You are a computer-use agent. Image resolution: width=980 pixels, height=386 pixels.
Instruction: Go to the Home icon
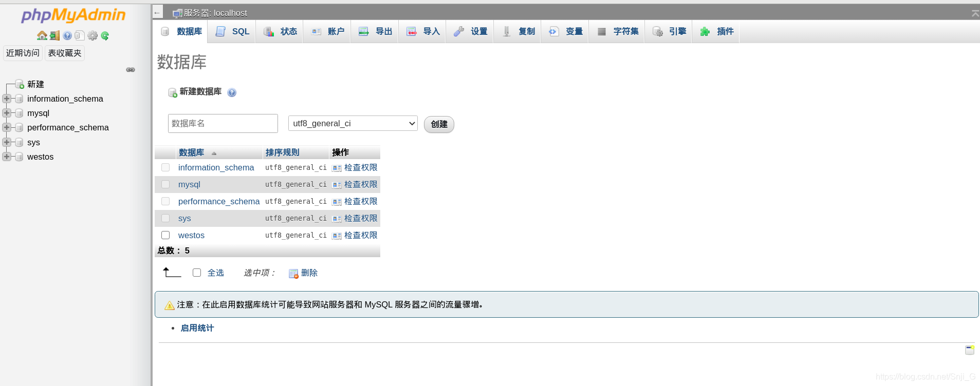[42, 35]
